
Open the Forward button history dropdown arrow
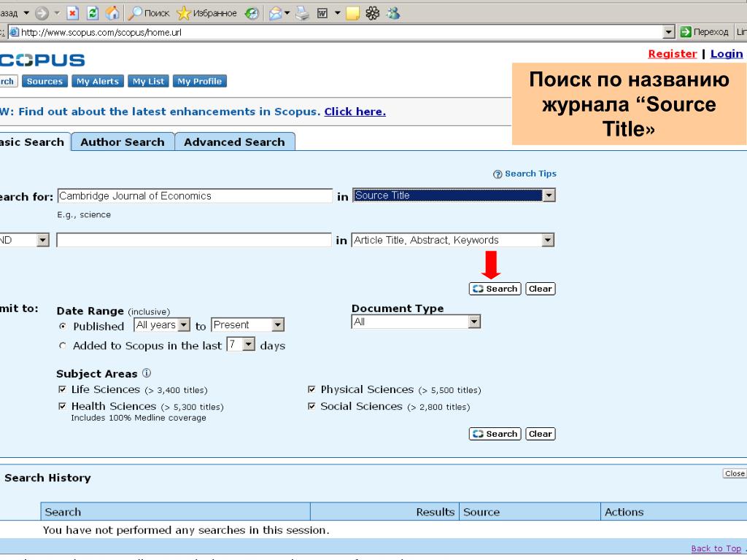(x=57, y=13)
